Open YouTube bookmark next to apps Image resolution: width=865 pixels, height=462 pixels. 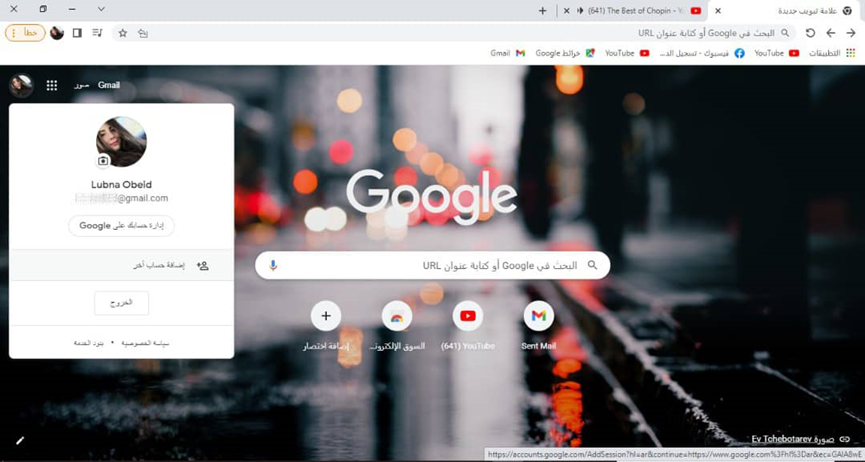(x=777, y=53)
